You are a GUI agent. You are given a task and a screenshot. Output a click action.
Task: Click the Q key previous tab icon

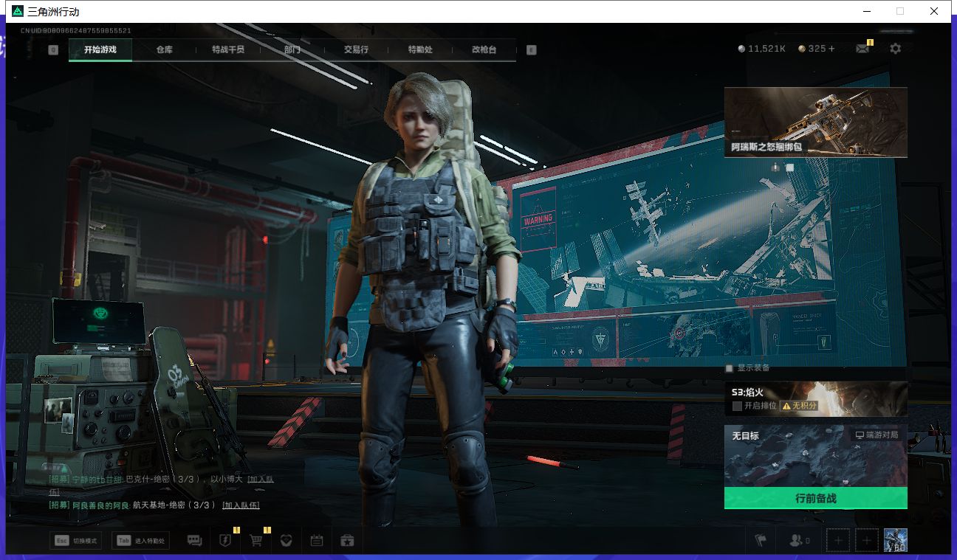point(53,49)
